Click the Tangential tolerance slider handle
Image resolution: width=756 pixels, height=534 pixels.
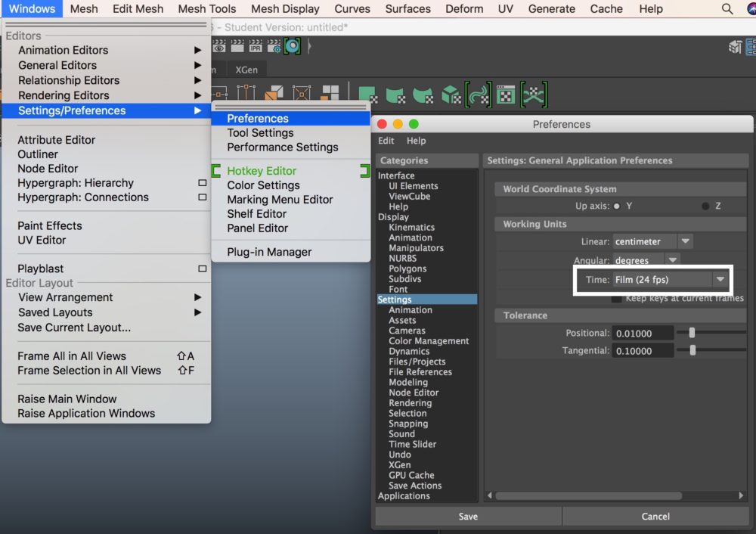692,351
